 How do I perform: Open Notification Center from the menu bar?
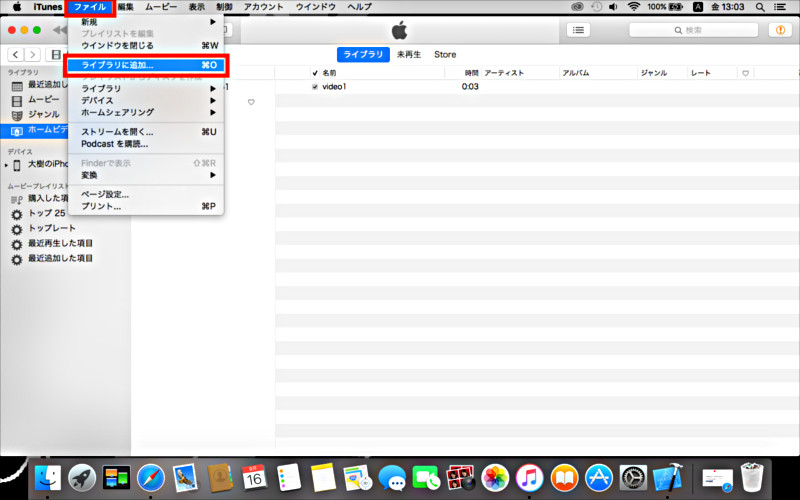point(780,7)
